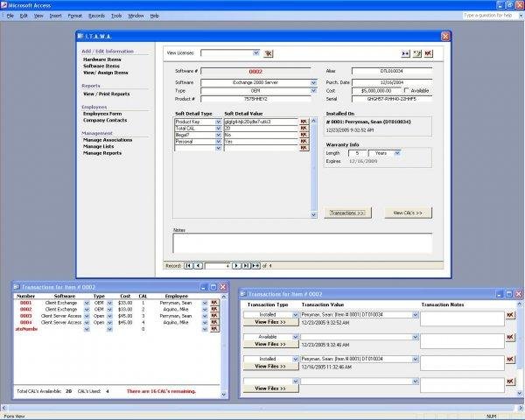Image resolution: width=525 pixels, height=420 pixels.
Task: Click 'There are 16 CAL's remaining.' text
Action: [161, 391]
